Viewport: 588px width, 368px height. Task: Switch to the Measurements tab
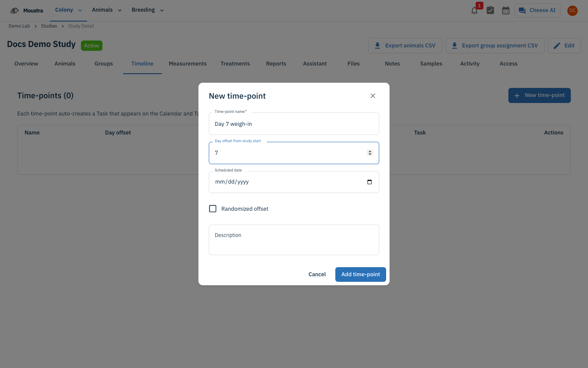(188, 64)
